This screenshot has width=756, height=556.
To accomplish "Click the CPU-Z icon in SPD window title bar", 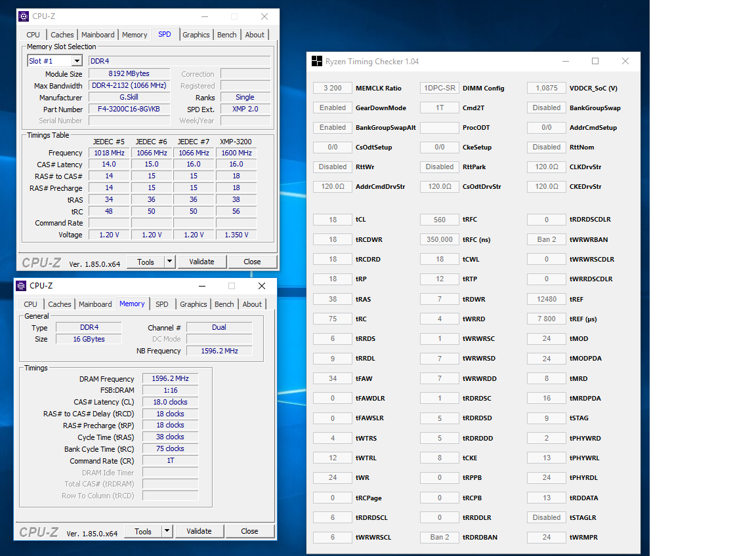I will point(24,16).
